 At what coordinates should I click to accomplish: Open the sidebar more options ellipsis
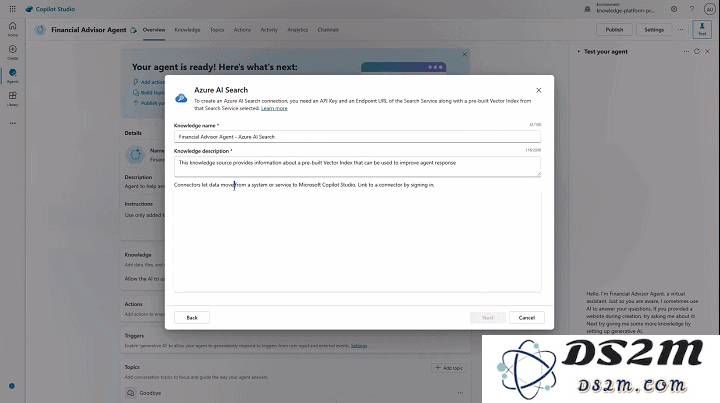[12, 123]
